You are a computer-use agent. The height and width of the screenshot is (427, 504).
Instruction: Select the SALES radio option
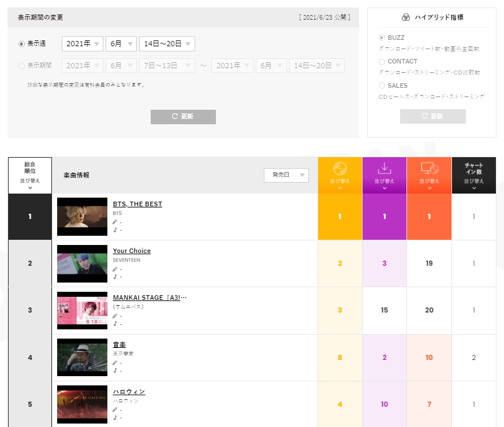pyautogui.click(x=382, y=86)
